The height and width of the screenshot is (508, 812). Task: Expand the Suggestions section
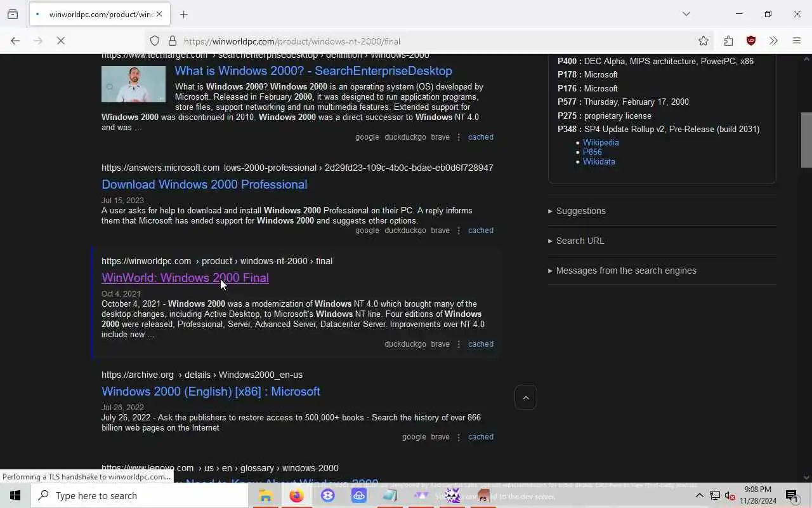(x=577, y=211)
